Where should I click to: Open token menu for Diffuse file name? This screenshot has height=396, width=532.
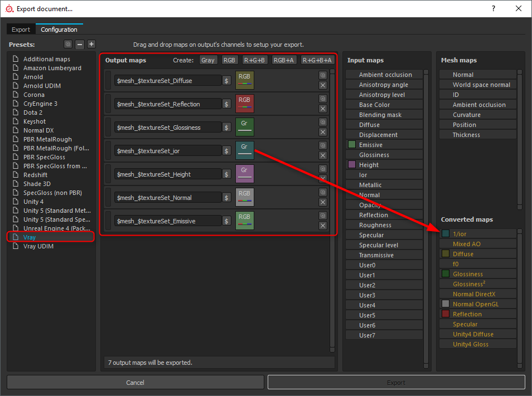click(226, 81)
